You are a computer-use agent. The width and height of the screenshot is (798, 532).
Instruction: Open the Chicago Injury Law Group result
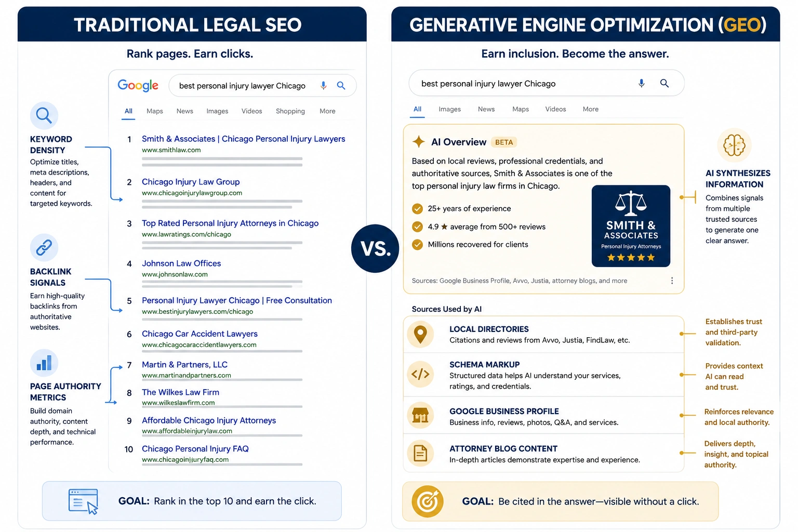point(191,182)
